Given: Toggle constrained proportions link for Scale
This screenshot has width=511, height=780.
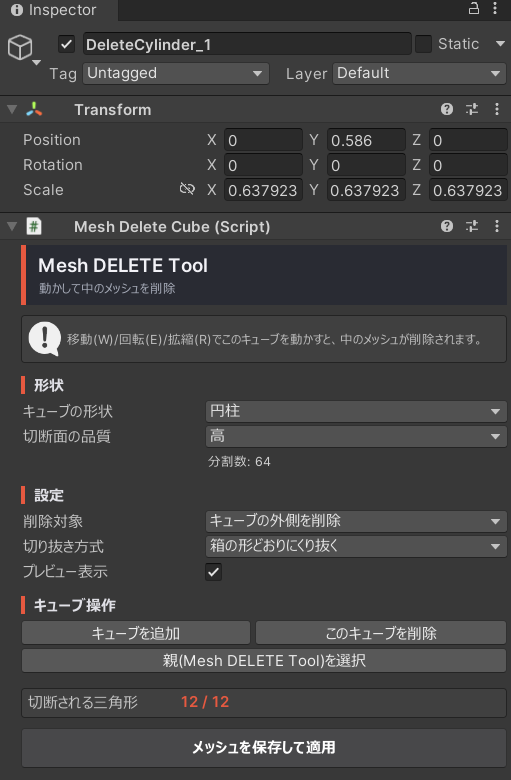Looking at the screenshot, I should (187, 189).
